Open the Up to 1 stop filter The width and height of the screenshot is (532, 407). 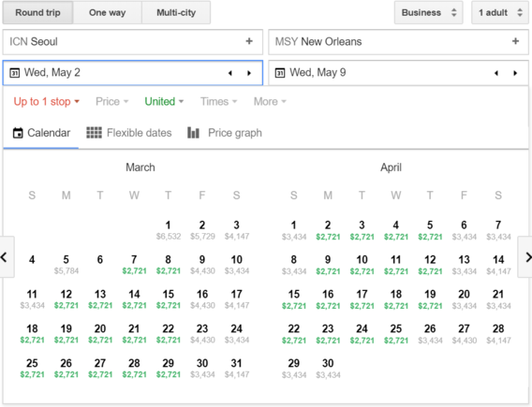pos(47,101)
